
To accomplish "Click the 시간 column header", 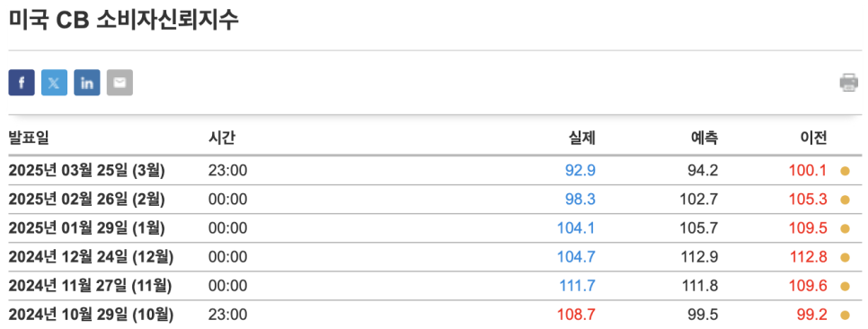I will point(222,138).
